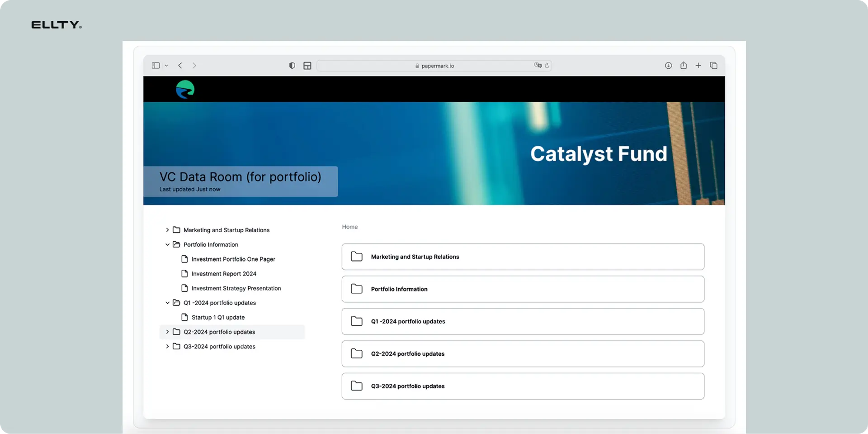The image size is (868, 434).
Task: Open the downloads icon in toolbar
Action: coord(668,66)
